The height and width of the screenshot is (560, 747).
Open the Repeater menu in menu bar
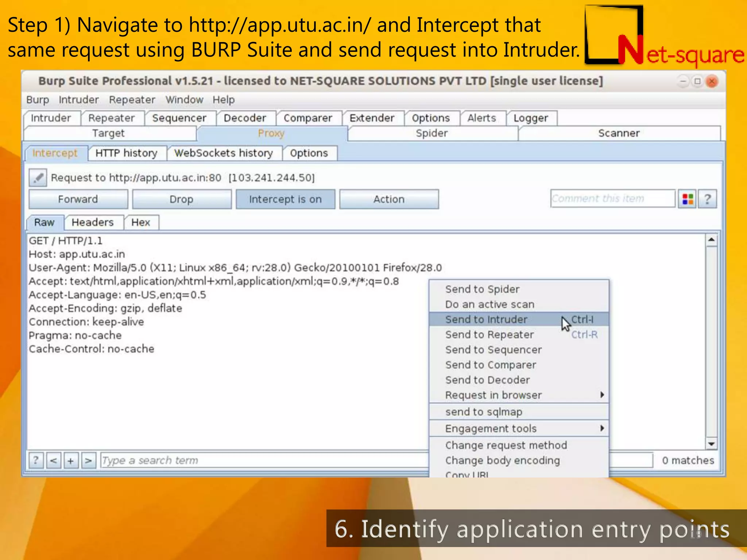tap(132, 100)
